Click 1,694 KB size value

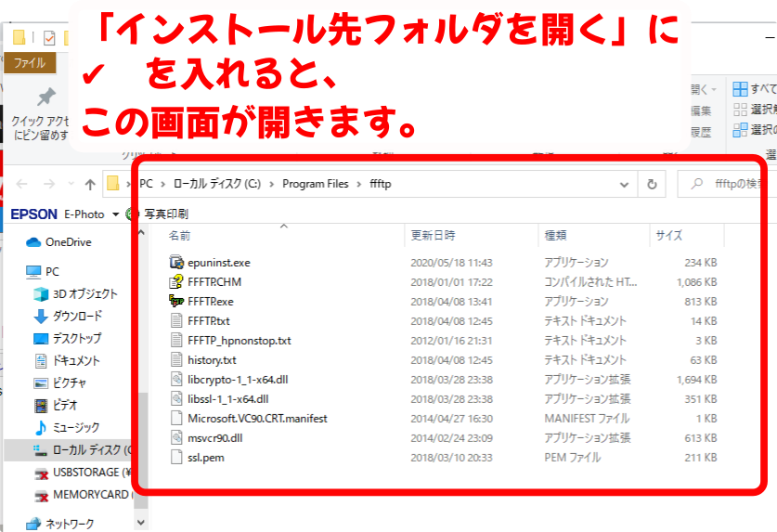697,380
